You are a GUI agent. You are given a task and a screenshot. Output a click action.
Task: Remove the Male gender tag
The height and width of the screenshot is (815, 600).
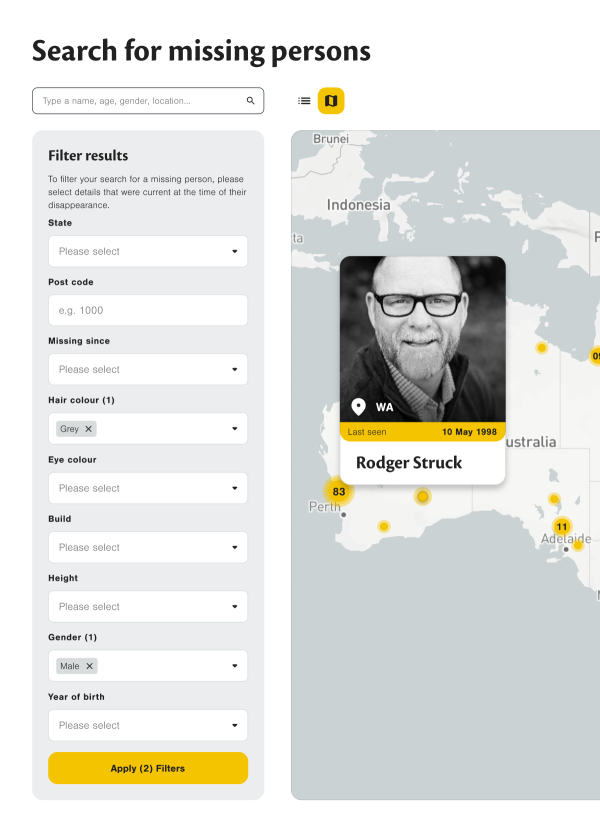pyautogui.click(x=89, y=666)
